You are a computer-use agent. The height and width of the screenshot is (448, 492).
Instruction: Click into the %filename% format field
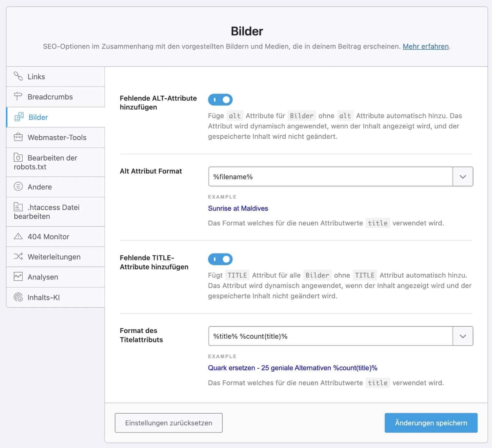(x=330, y=177)
